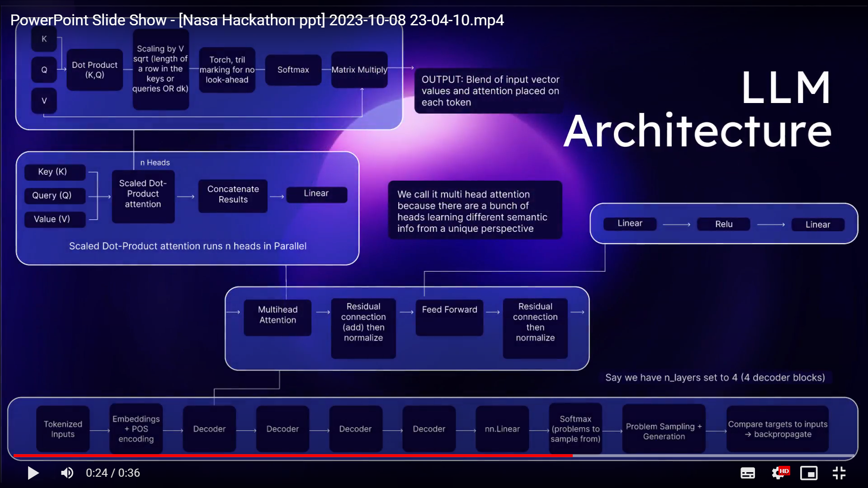Image resolution: width=868 pixels, height=488 pixels.
Task: Switch to miniplayer mode icon
Action: (809, 473)
